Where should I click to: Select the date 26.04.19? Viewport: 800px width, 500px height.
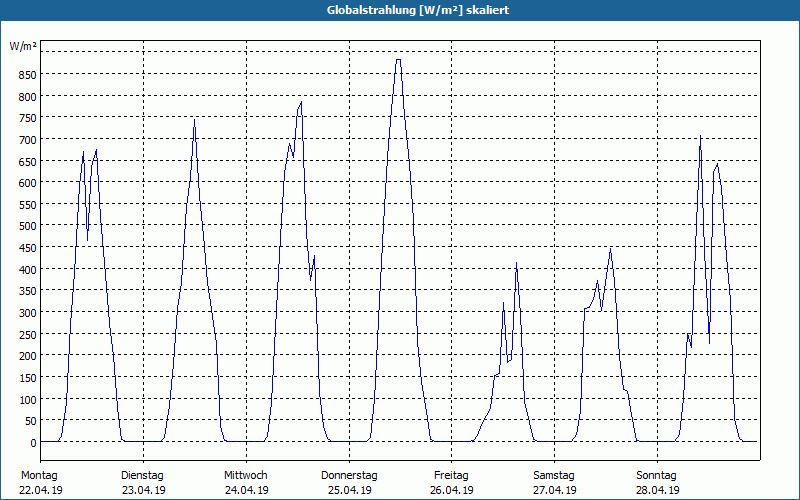click(x=452, y=490)
